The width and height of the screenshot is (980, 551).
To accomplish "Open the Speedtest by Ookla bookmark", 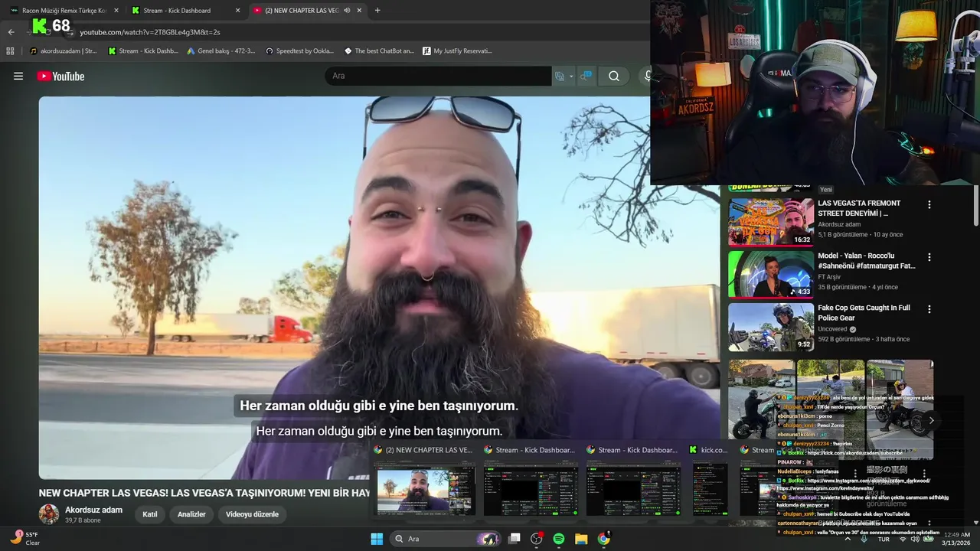I will coord(300,51).
